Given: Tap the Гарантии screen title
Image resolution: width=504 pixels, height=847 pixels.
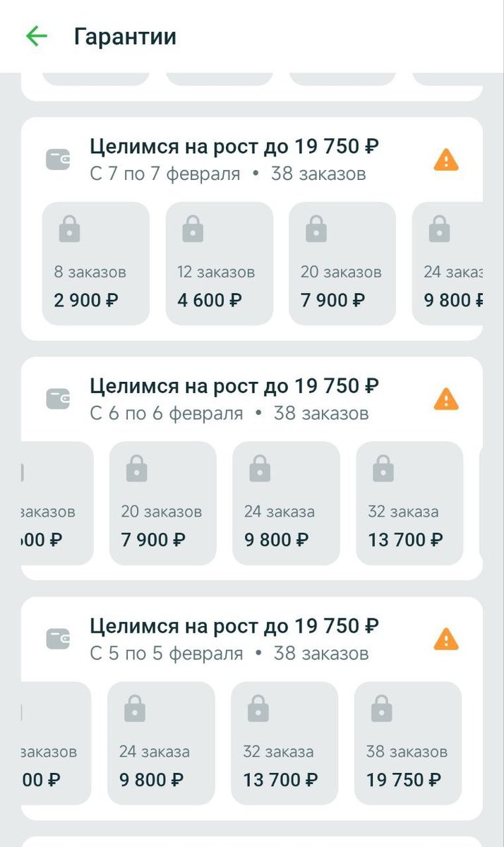Looking at the screenshot, I should [x=124, y=35].
